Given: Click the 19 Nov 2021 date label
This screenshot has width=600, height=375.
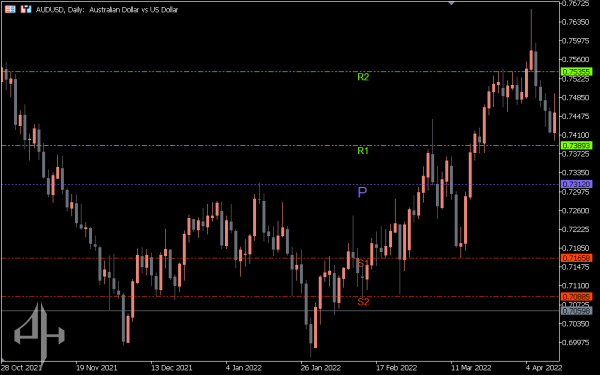Looking at the screenshot, I should coord(96,368).
